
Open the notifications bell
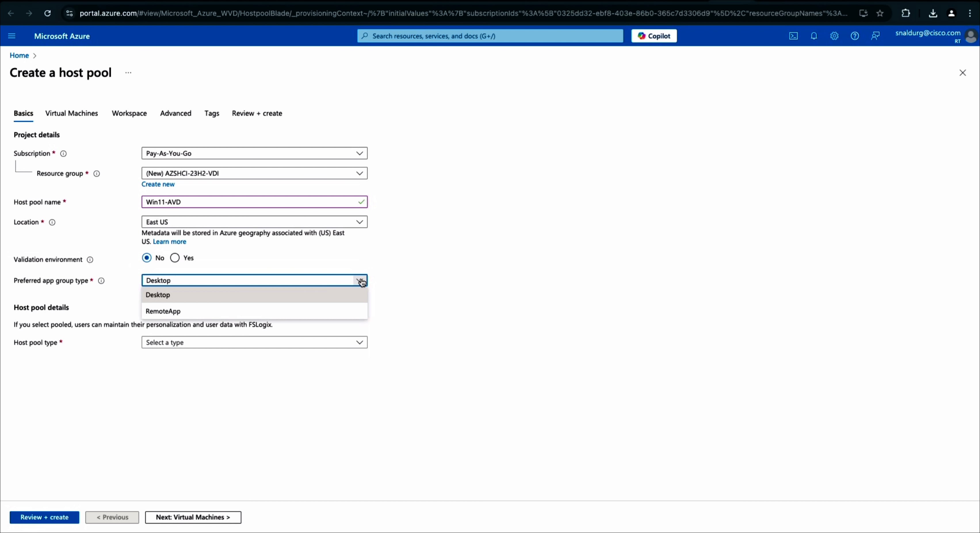click(x=814, y=36)
